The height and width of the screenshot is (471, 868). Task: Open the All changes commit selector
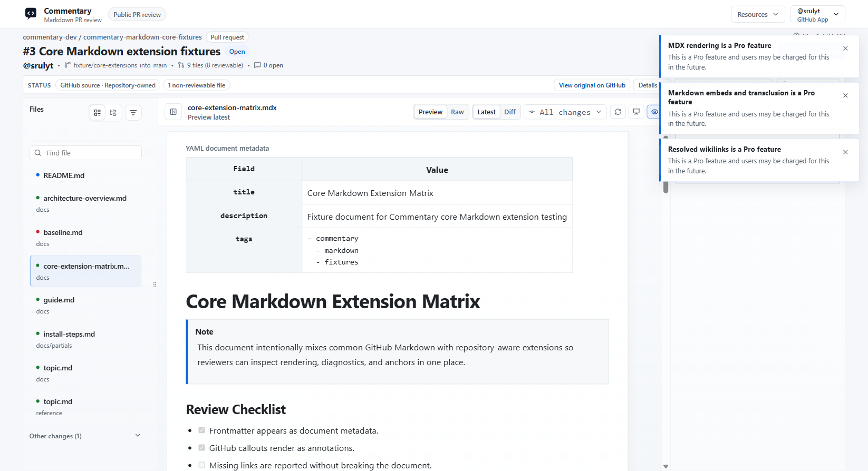(565, 112)
